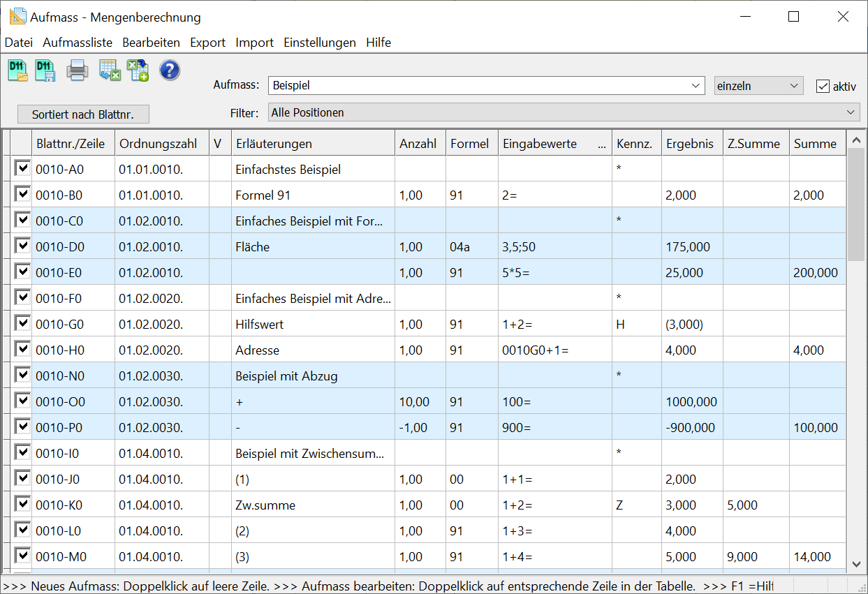Click the scrollbar down arrow
The image size is (868, 594).
[856, 563]
